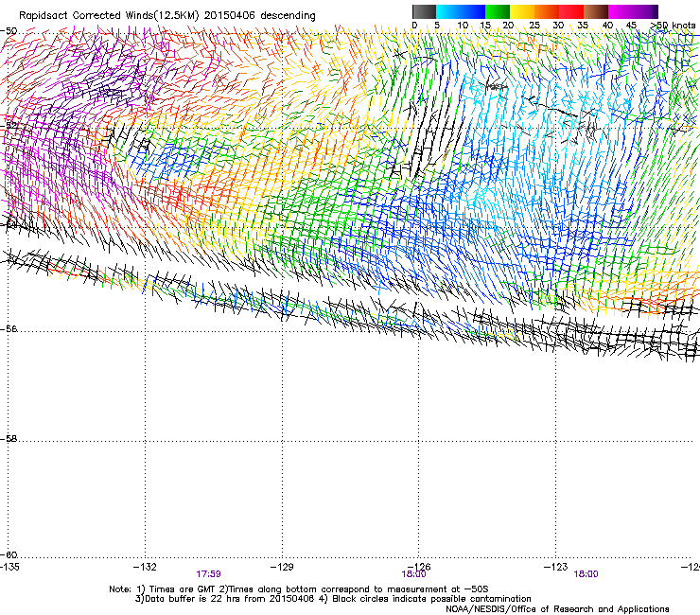Click the '40' tick label on legend

pos(607,26)
